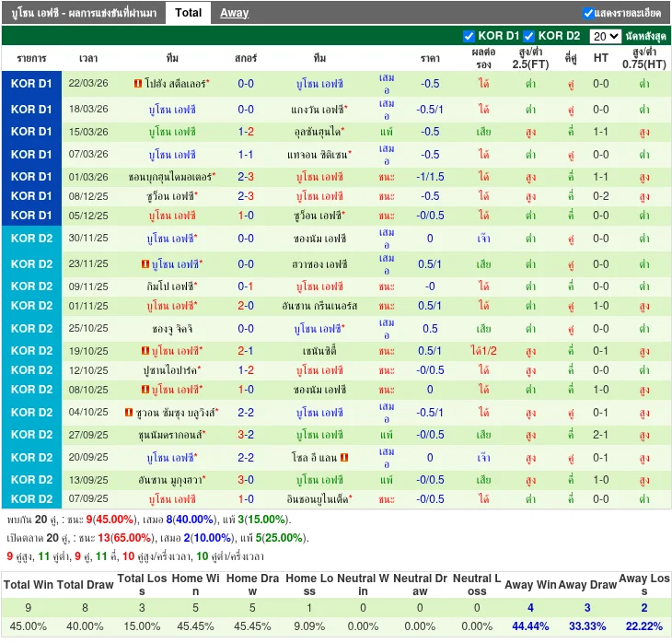Open the 20 recent matches dropdown
This screenshot has width=672, height=643.
click(605, 36)
